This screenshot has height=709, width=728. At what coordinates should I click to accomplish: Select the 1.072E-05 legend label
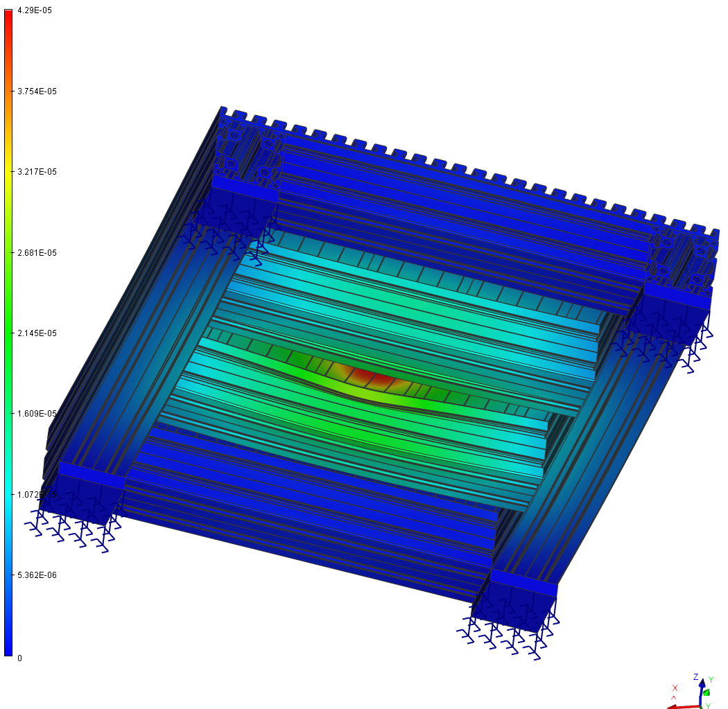(37, 495)
